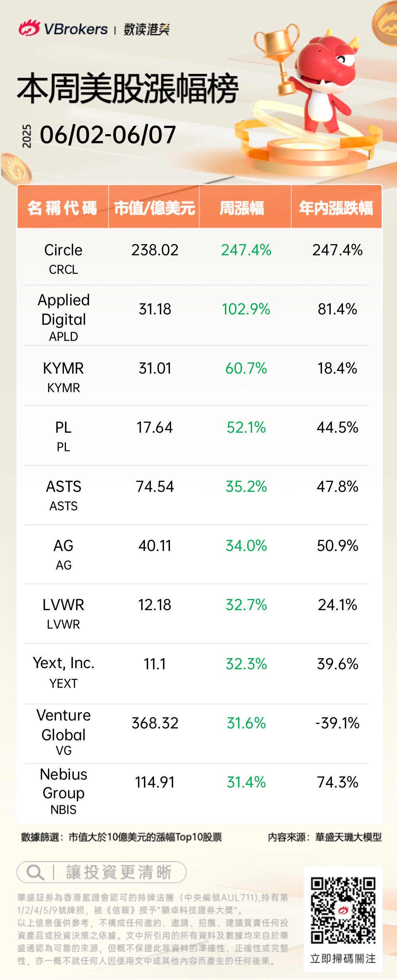Click the gold coin beside the date
The width and height of the screenshot is (397, 980).
pos(16,169)
